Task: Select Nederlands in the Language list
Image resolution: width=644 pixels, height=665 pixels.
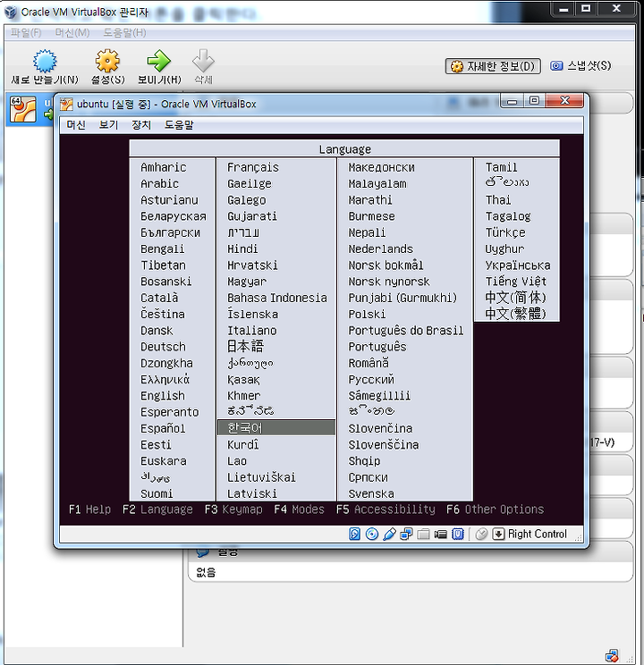Action: pyautogui.click(x=380, y=249)
